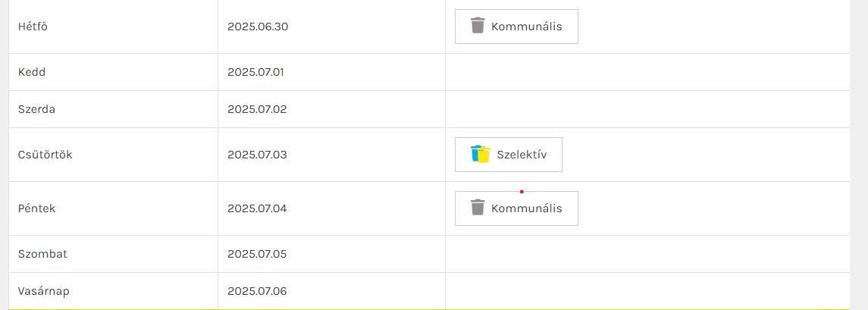Open Kommunális label for 2025.06.30
868x310 pixels.
527,27
